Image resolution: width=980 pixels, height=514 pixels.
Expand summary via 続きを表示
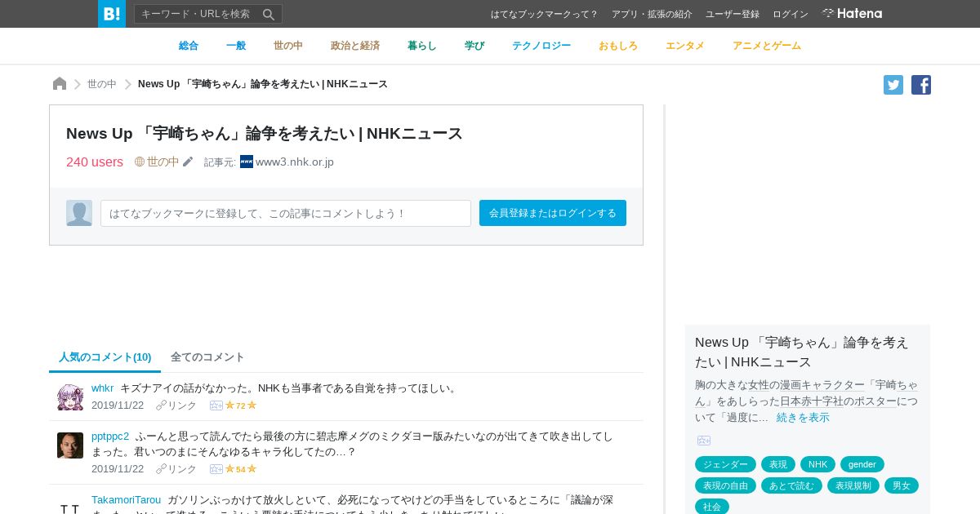[803, 418]
